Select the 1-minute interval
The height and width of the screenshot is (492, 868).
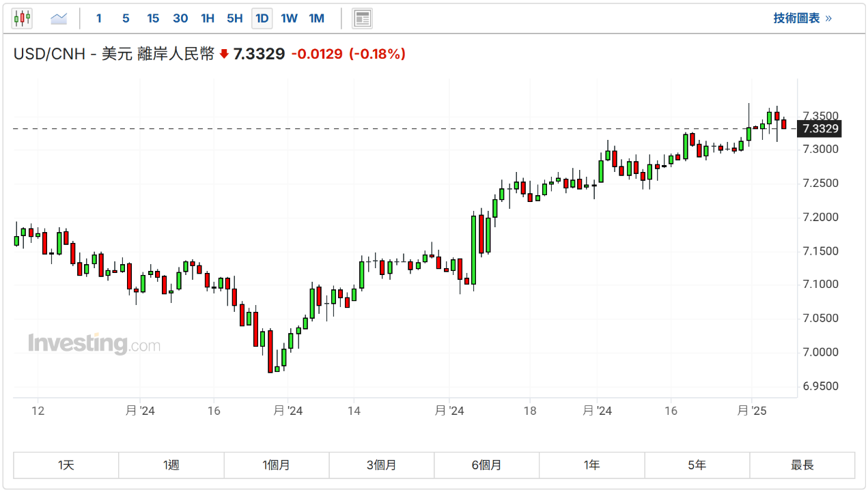pyautogui.click(x=99, y=18)
